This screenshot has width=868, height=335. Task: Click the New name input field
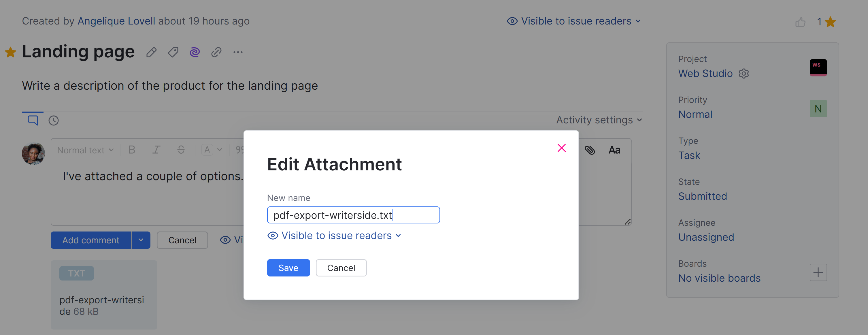click(x=353, y=215)
